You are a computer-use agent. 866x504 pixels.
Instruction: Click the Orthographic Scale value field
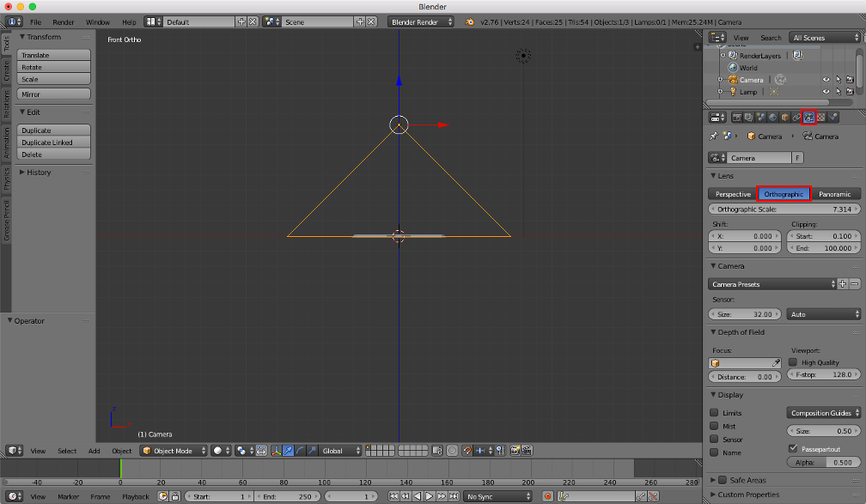click(x=784, y=209)
